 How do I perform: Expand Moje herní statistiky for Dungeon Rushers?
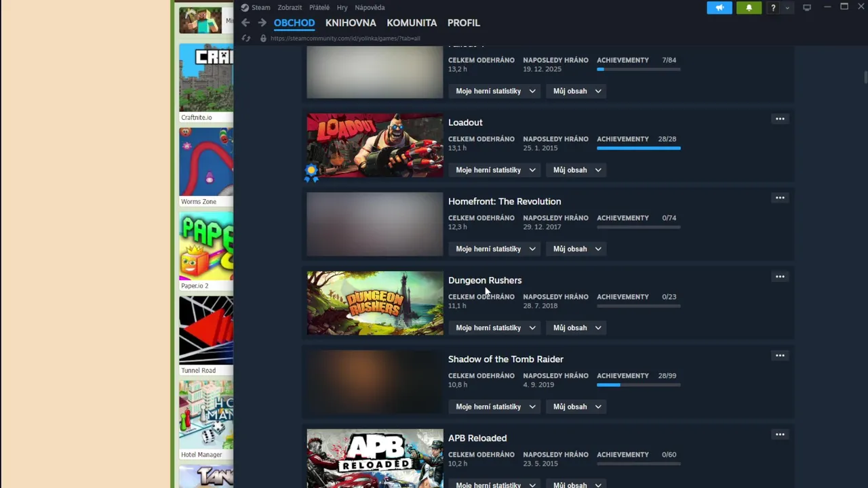coord(495,328)
